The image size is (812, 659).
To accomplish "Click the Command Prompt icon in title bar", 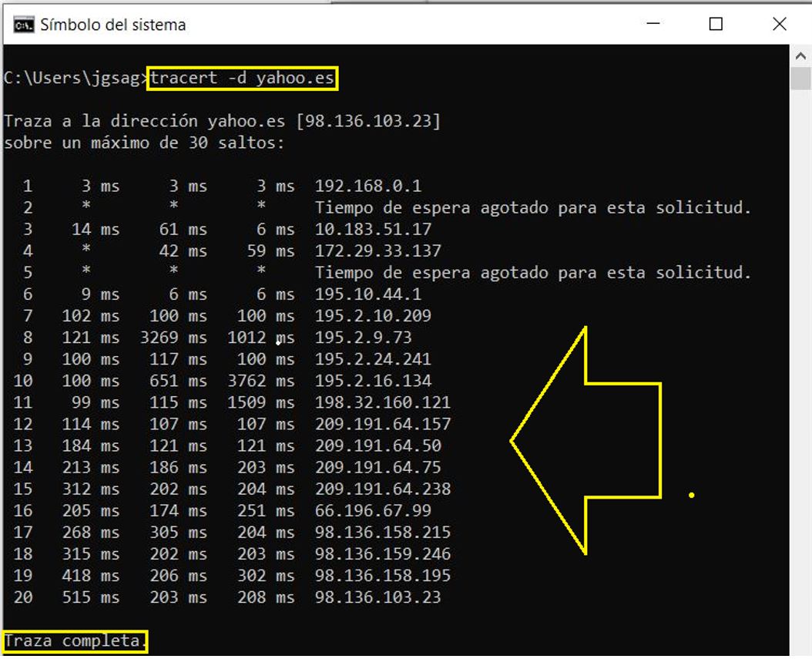I will (x=24, y=25).
